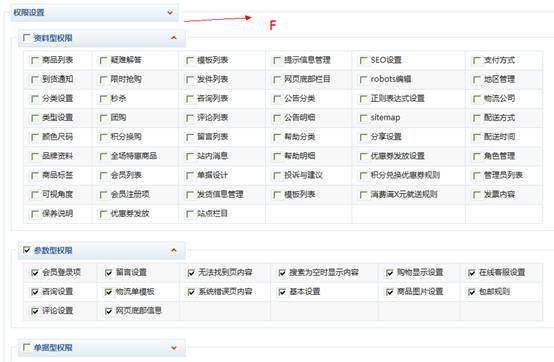Viewport: 554px width, 362px height.
Task: Select the 团购 checkbox
Action: point(104,118)
